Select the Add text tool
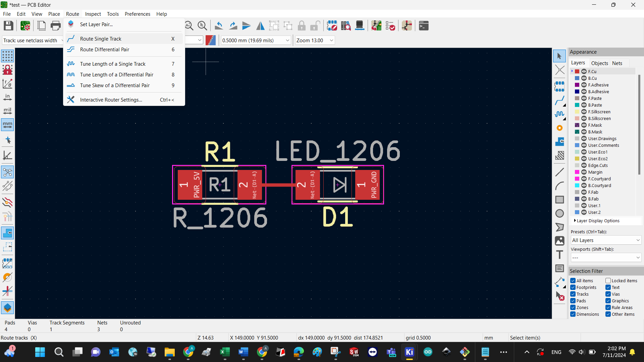The width and height of the screenshot is (644, 362). 559,255
